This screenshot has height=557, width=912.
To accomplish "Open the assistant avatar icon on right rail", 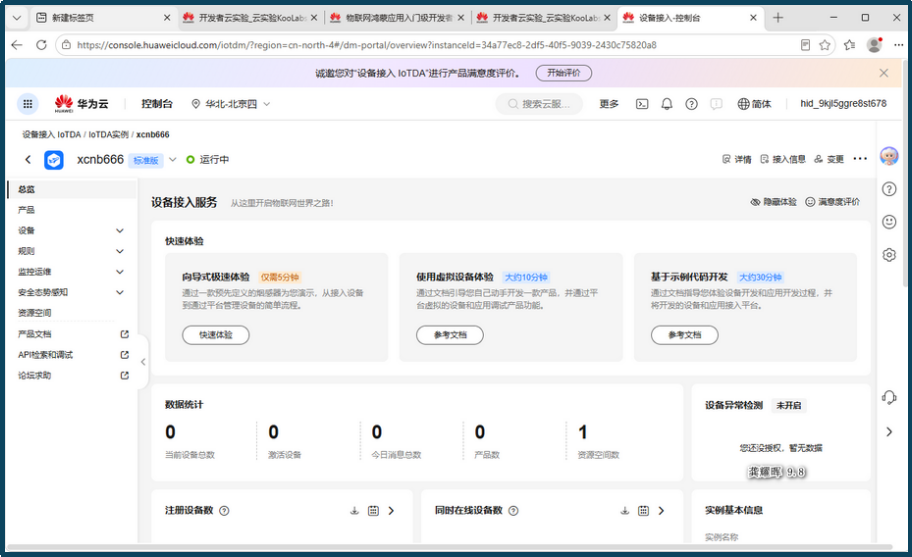I will pyautogui.click(x=889, y=156).
